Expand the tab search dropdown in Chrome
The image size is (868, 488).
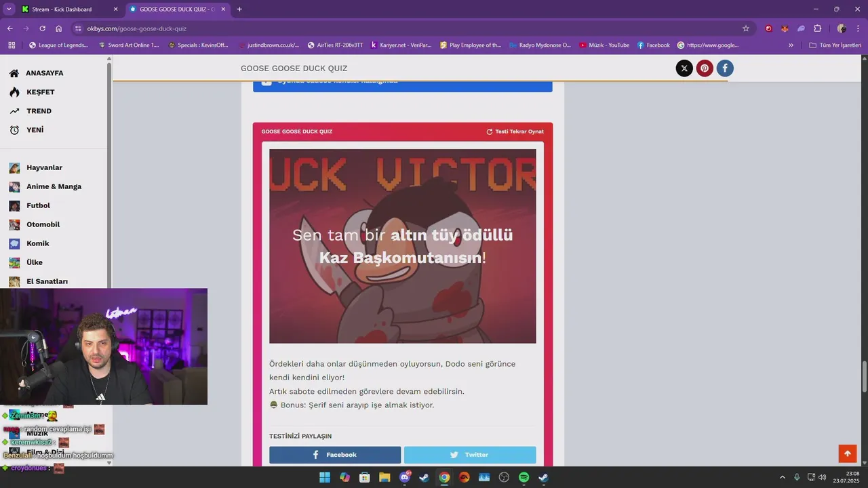point(9,9)
